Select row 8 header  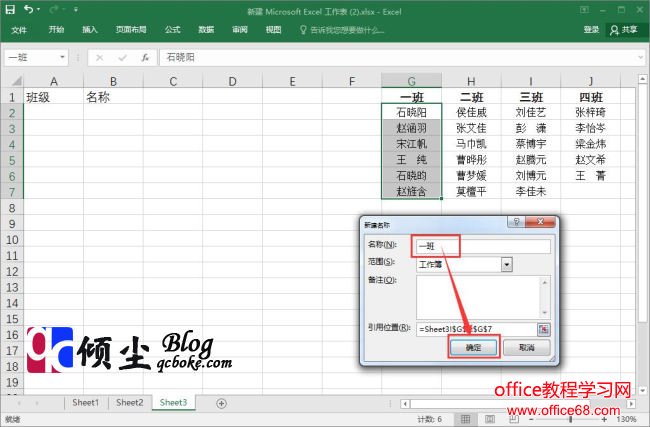point(12,208)
